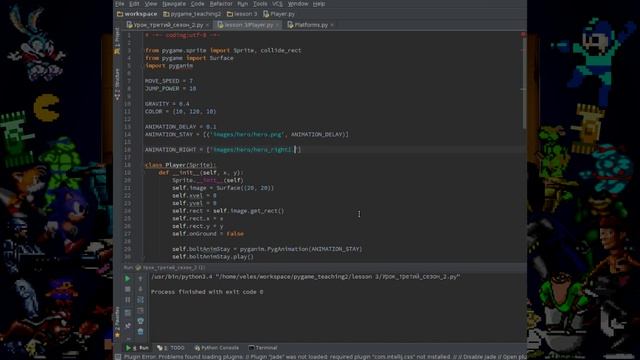Click the def __init__(self, x, y) line
This screenshot has width=640, height=360.
pyautogui.click(x=201, y=173)
